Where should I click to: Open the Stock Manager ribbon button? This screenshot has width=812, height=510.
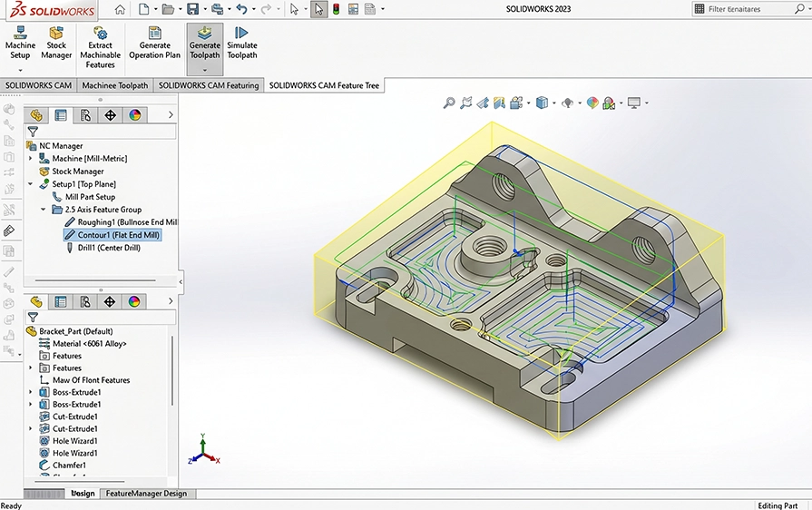[x=56, y=44]
